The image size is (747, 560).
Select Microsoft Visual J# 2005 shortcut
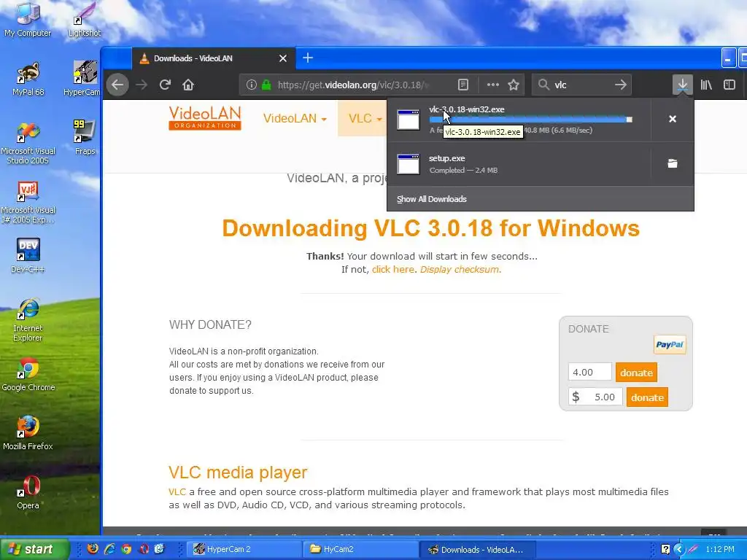pyautogui.click(x=28, y=203)
